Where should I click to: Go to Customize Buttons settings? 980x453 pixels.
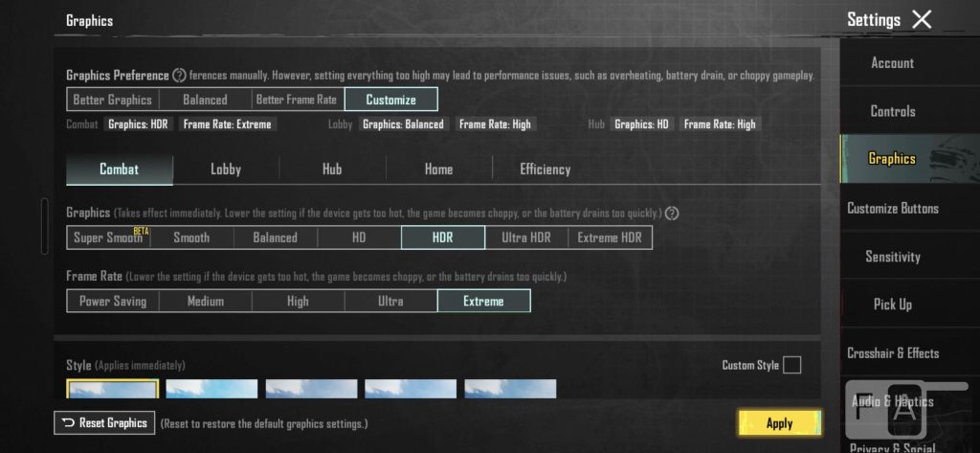coord(892,208)
